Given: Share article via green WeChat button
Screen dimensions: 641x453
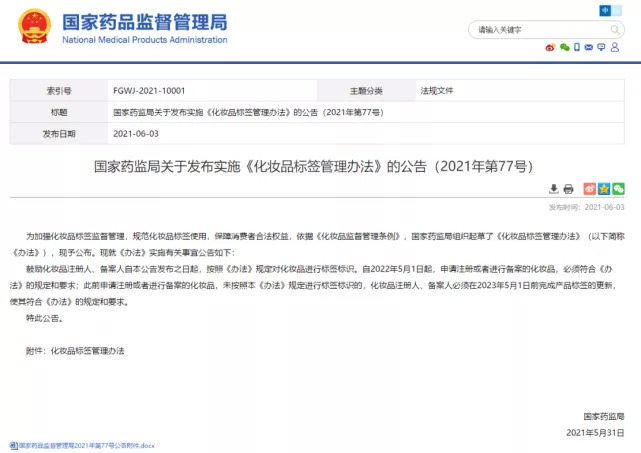Looking at the screenshot, I should pyautogui.click(x=618, y=188).
